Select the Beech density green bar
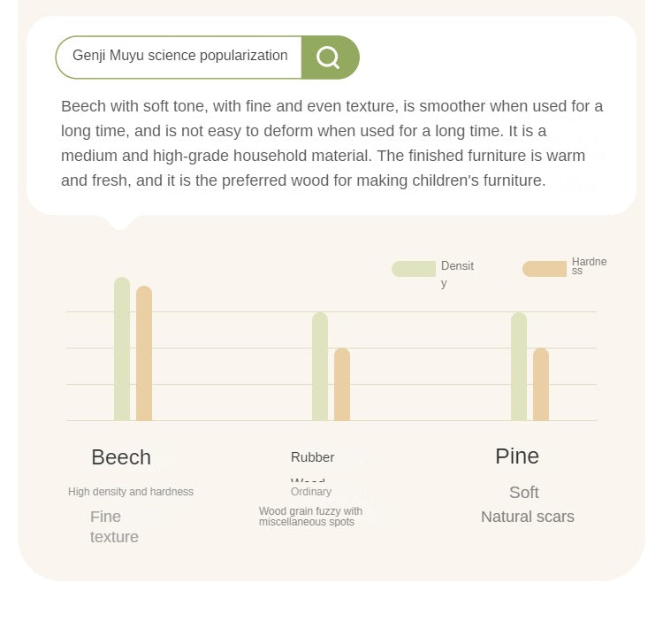This screenshot has width=663, height=644. (x=122, y=349)
